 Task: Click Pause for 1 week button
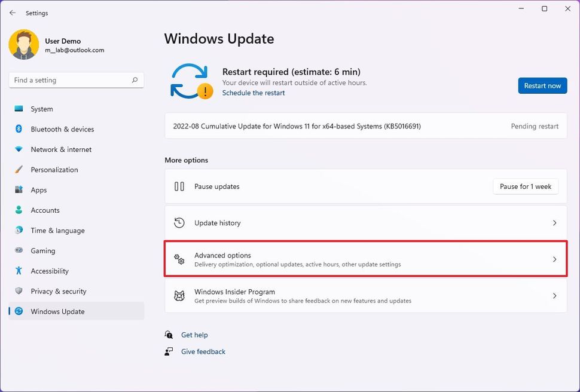coord(526,186)
